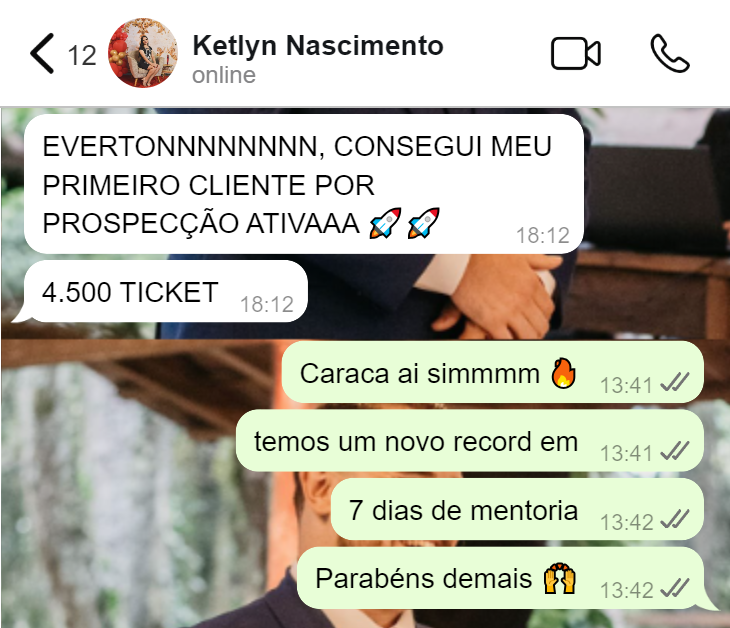This screenshot has width=730, height=628.
Task: Open Ketlyn Nascimento's profile picture
Action: click(x=143, y=53)
